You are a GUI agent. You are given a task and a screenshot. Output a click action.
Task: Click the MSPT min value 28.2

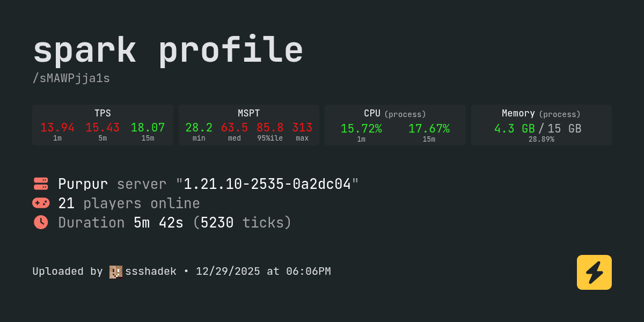199,128
